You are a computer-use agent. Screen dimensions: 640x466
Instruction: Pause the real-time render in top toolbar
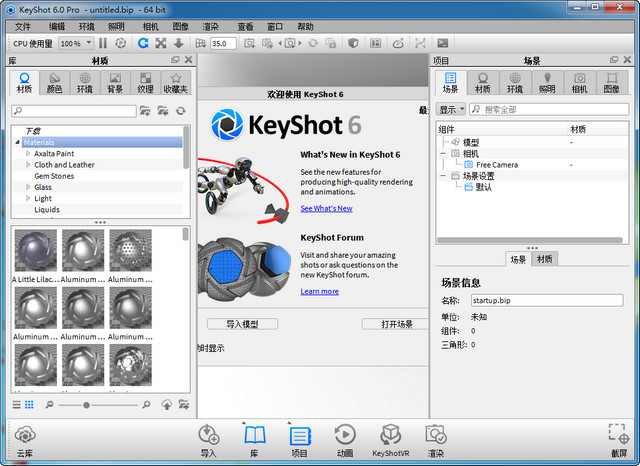click(x=103, y=44)
